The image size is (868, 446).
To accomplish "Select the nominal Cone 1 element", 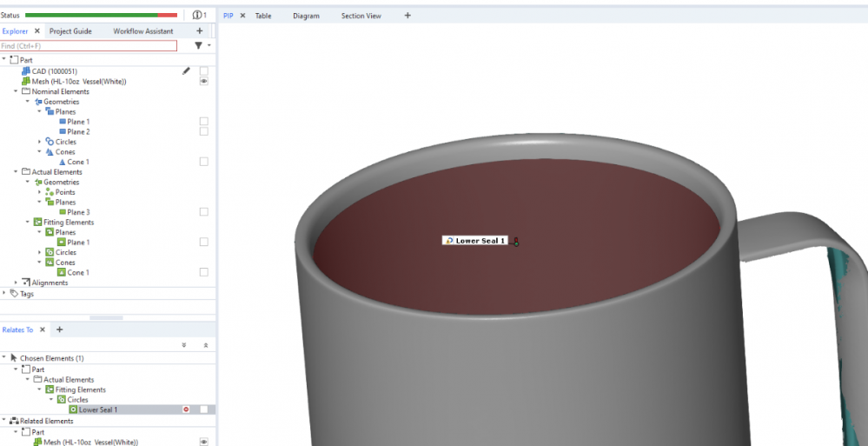I will [78, 162].
